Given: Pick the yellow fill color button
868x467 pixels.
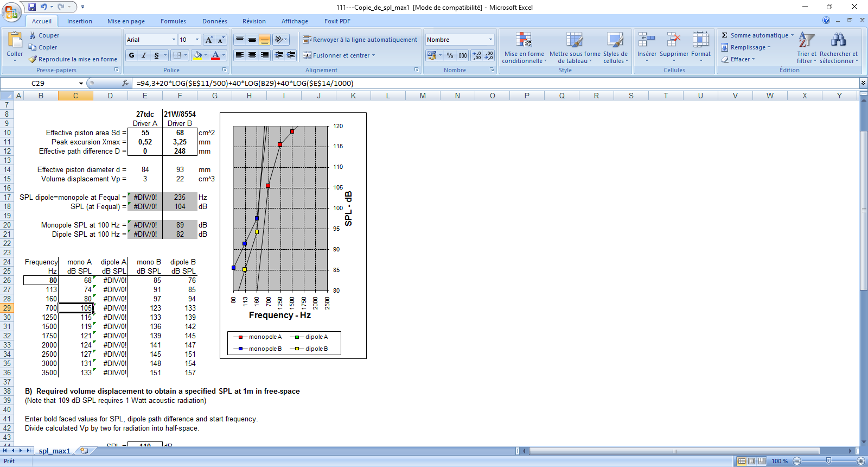Looking at the screenshot, I should tap(197, 55).
